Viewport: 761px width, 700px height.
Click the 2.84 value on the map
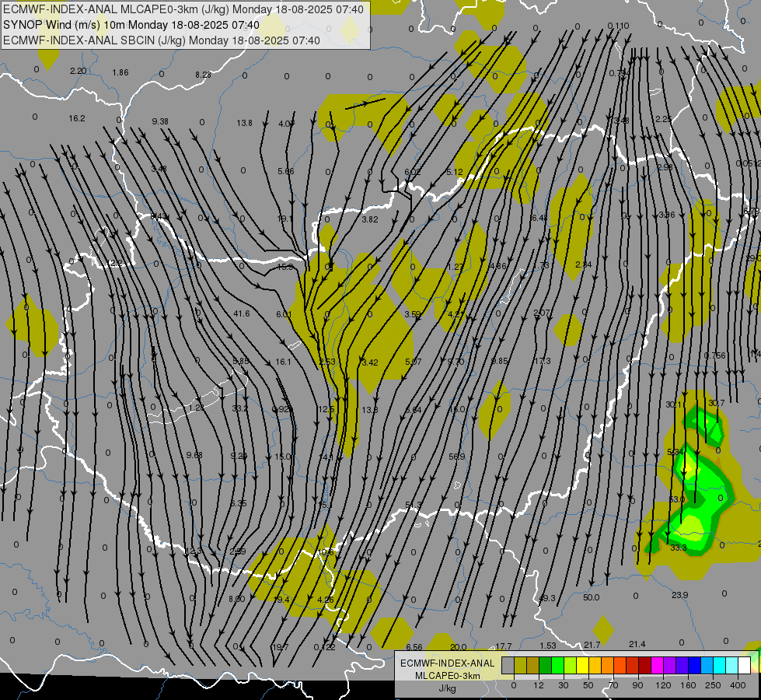pos(583,264)
